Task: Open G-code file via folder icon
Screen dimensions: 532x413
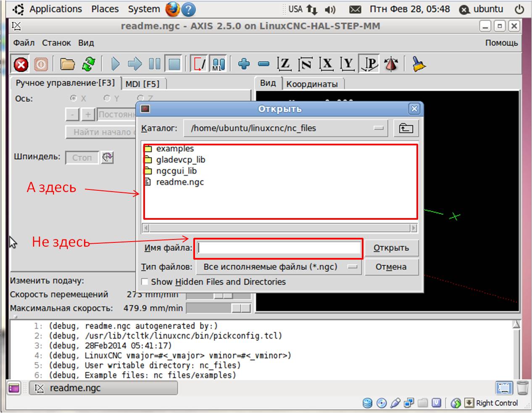Action: pyautogui.click(x=67, y=64)
